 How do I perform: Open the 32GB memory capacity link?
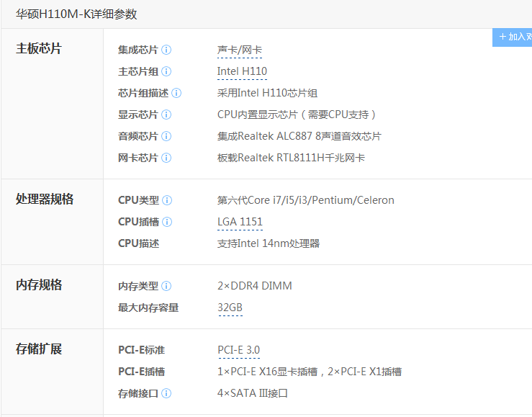pyautogui.click(x=230, y=308)
